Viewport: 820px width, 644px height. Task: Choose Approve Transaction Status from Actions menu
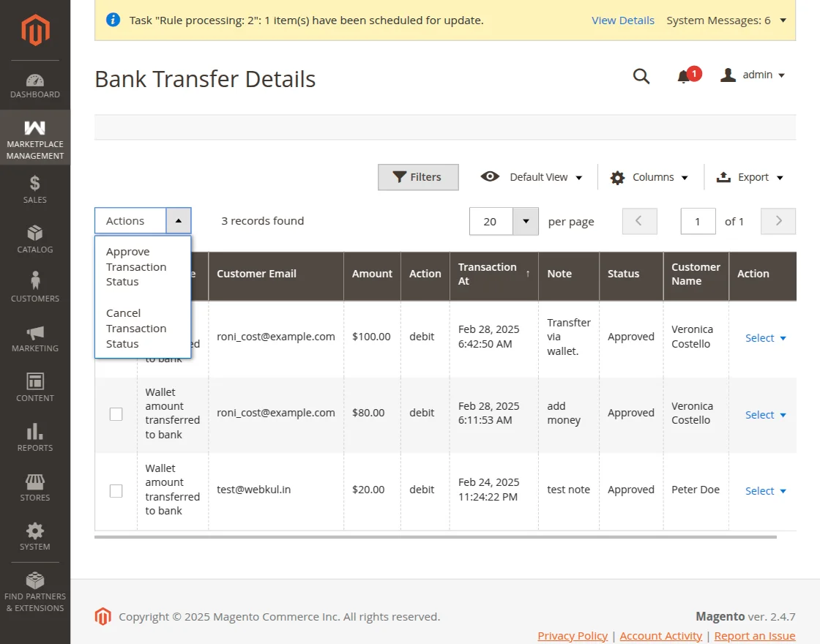[x=135, y=266]
